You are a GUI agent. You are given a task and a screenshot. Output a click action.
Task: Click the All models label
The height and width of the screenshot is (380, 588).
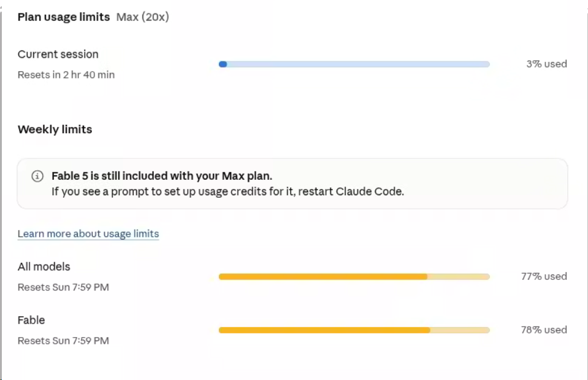pos(44,266)
